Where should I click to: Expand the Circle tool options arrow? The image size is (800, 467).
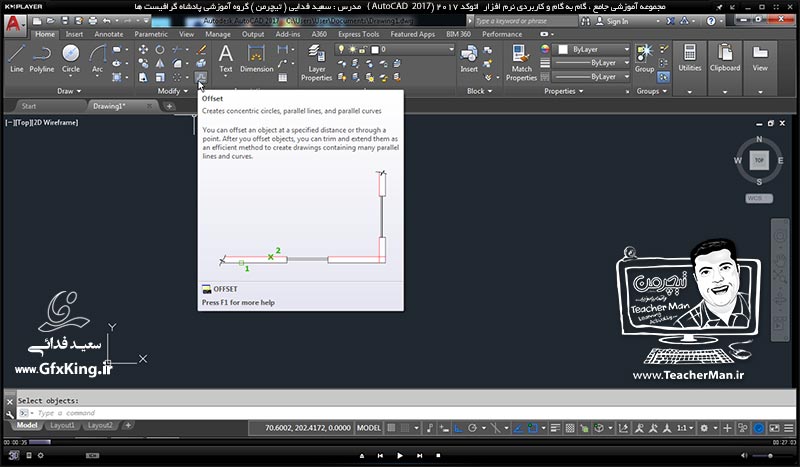(70, 77)
